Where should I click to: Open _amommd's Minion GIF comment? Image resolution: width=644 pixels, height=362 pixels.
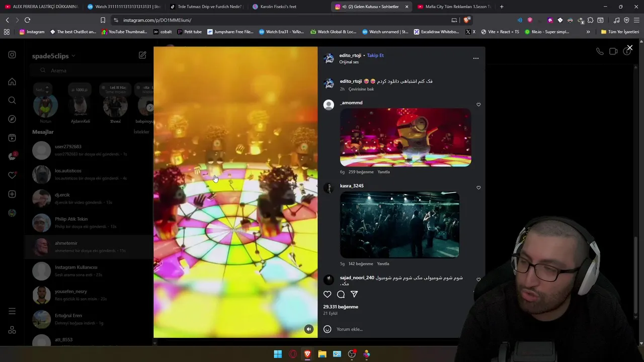pos(406,137)
